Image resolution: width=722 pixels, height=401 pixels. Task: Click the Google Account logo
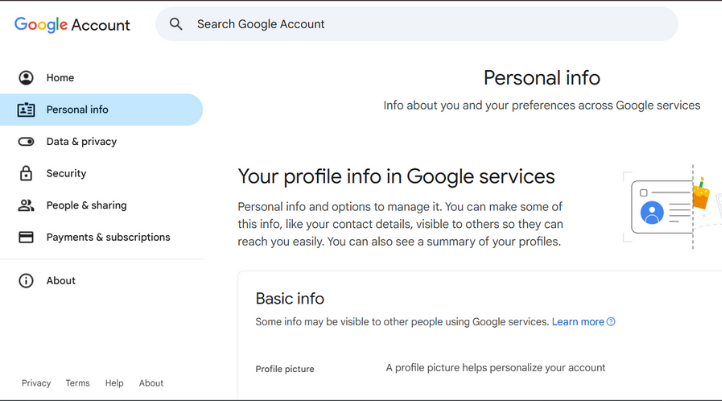tap(72, 25)
